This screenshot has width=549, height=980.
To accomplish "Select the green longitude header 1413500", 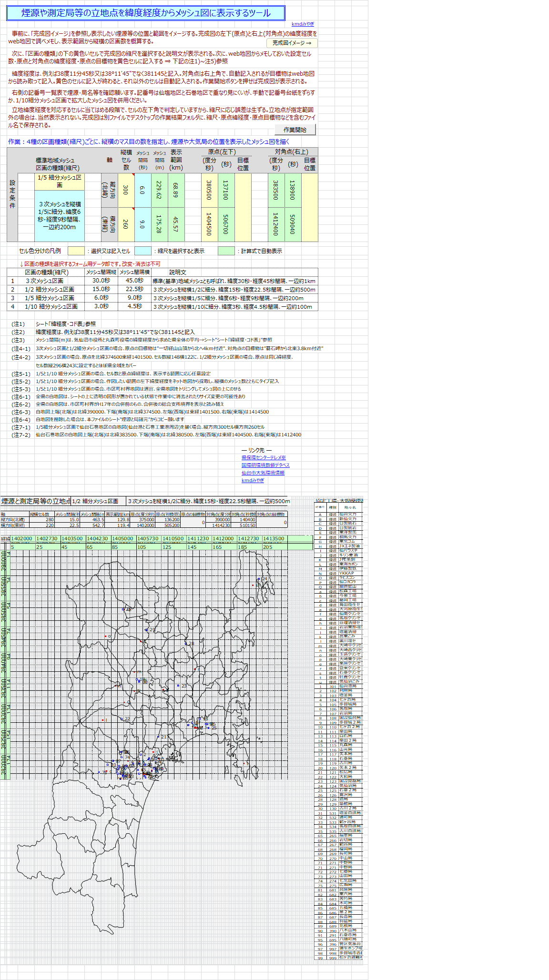I will pos(274,539).
